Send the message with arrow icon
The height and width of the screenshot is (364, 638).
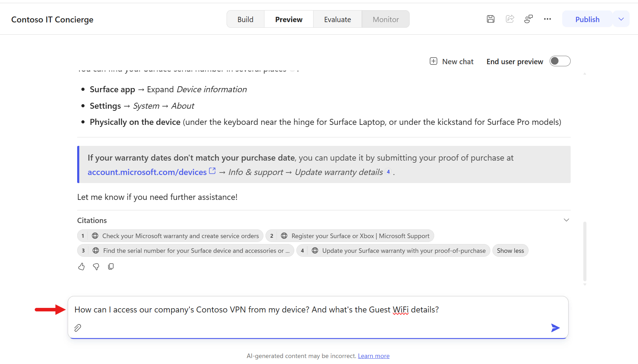tap(555, 328)
